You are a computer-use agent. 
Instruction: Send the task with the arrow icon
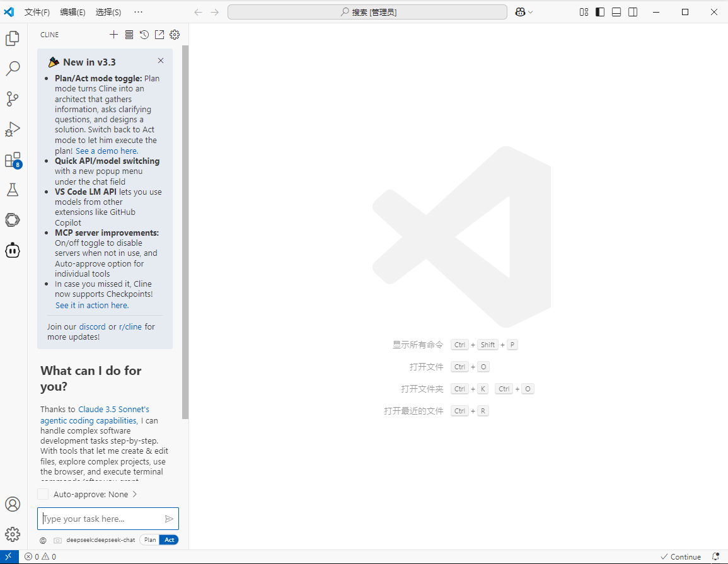tap(169, 519)
